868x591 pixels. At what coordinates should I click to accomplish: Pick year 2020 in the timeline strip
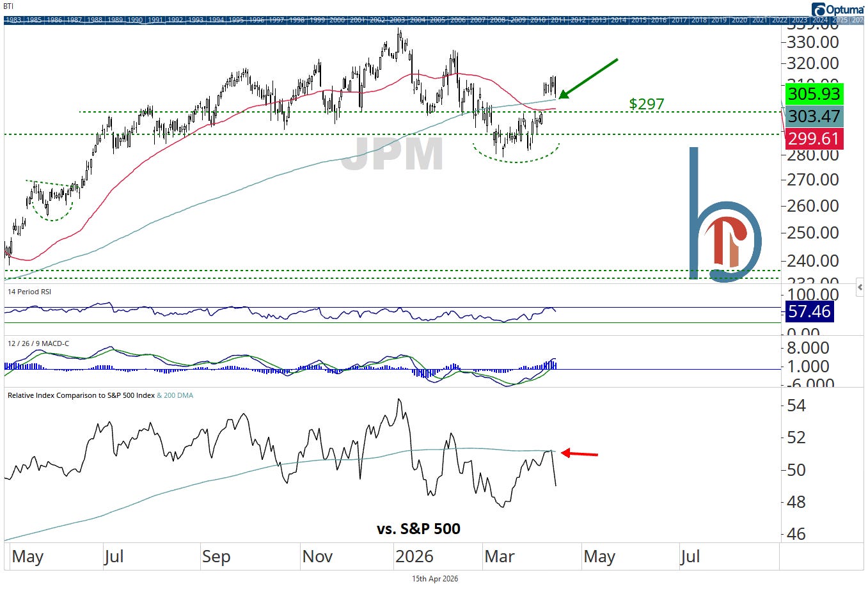pos(739,20)
